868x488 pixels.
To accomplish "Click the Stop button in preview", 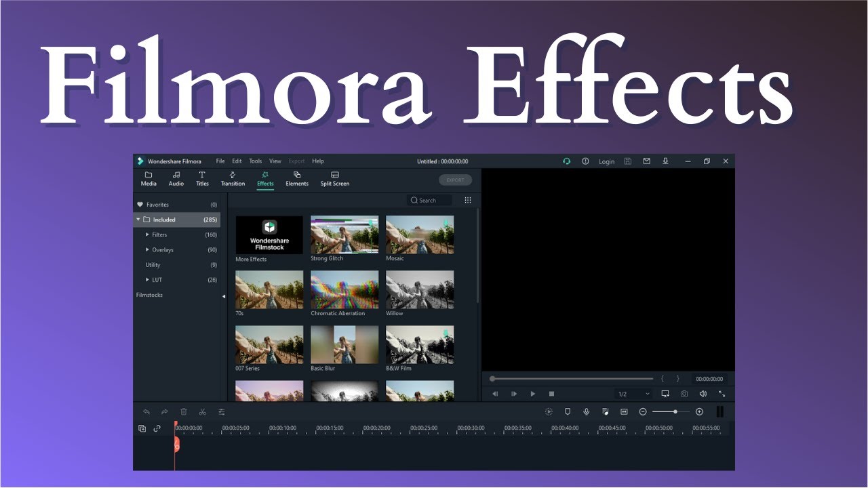I will [551, 394].
